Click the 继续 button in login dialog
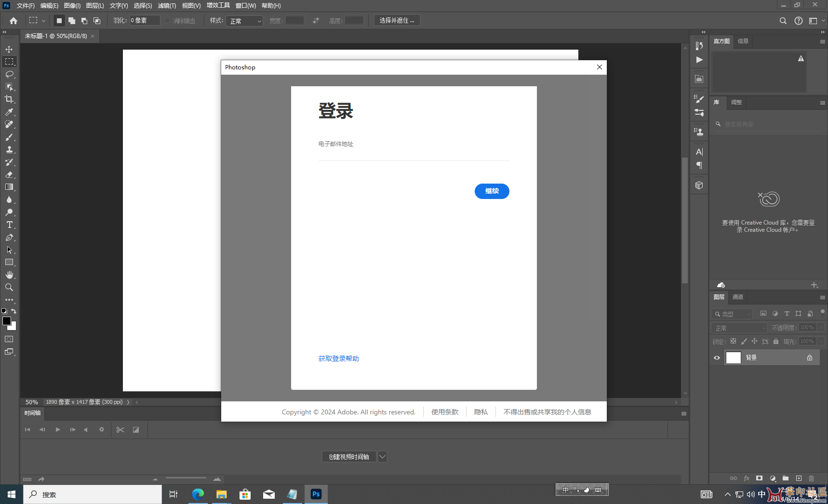 pos(492,191)
